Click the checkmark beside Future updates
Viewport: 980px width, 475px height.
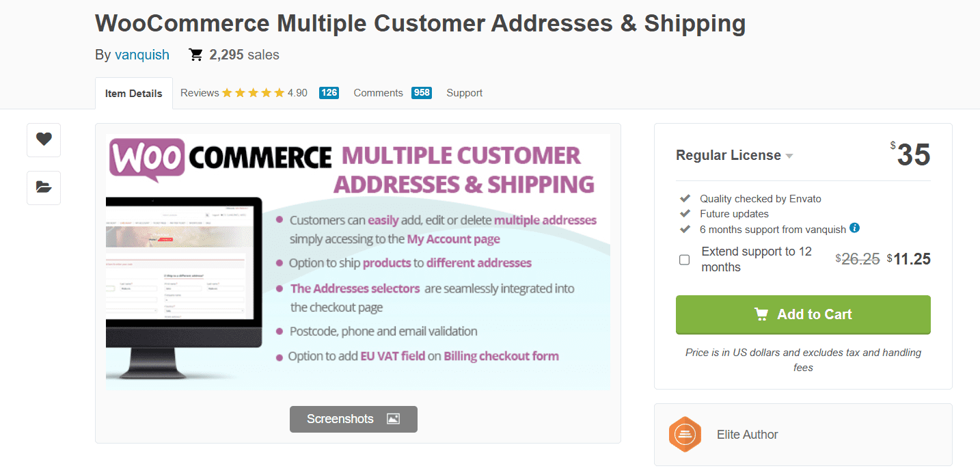(685, 213)
